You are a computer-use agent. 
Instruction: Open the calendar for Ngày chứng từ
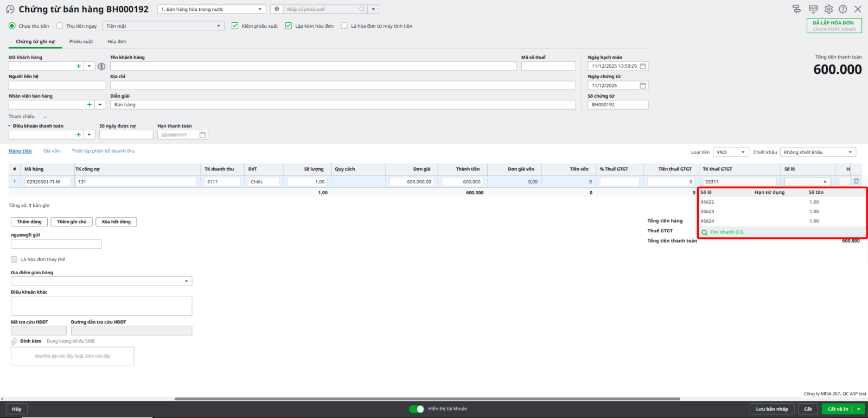click(643, 86)
